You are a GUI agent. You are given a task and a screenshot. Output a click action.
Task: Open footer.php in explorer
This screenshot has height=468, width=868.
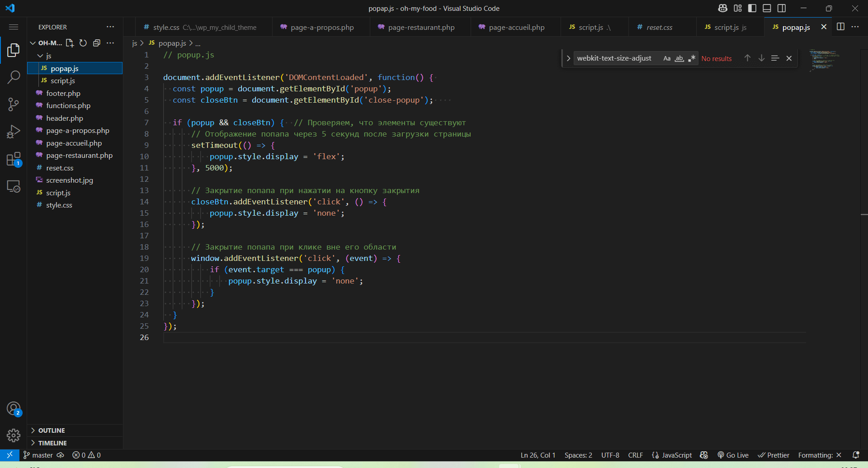click(x=75, y=93)
